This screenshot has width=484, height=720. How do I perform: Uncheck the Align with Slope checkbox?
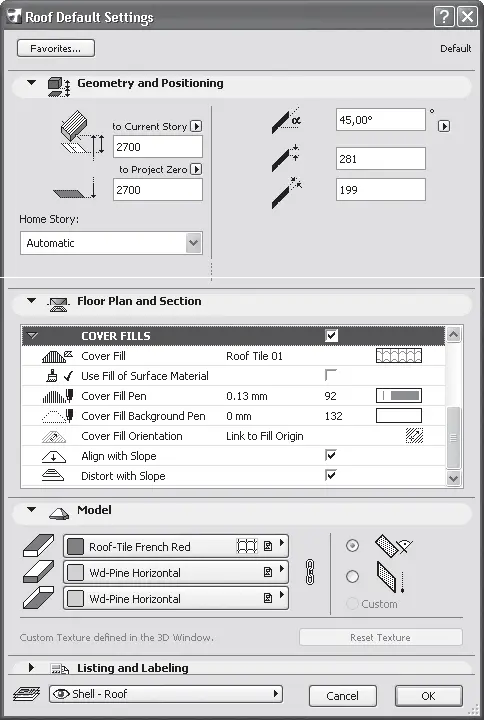(331, 456)
